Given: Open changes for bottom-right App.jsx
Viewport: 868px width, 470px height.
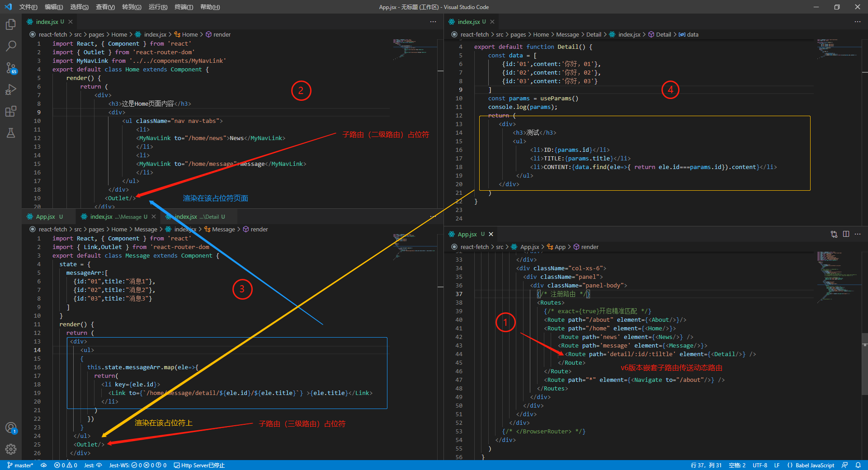Looking at the screenshot, I should point(834,234).
